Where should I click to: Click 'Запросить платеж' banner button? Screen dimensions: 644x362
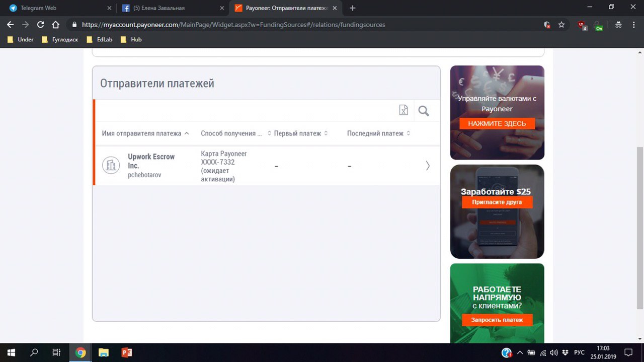pyautogui.click(x=497, y=320)
